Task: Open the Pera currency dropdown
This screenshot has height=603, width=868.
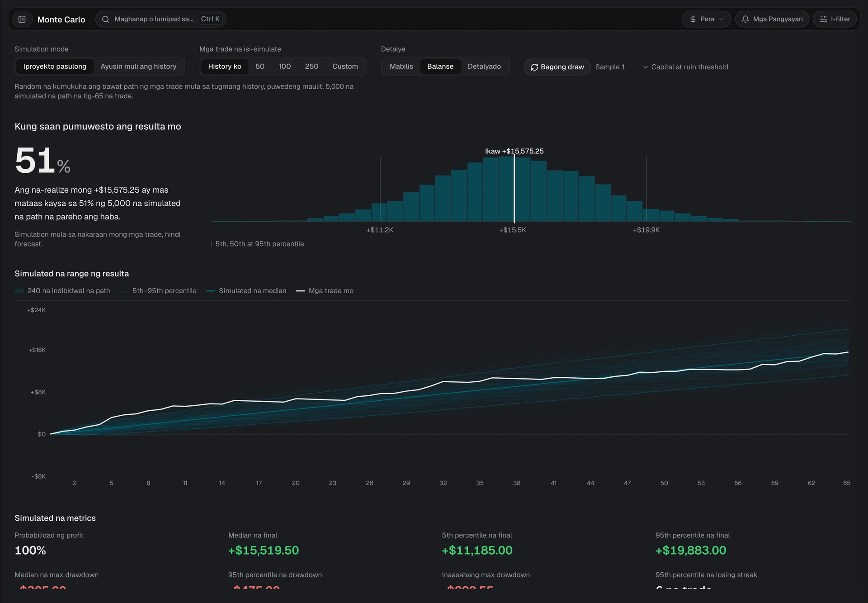Action: pyautogui.click(x=707, y=19)
